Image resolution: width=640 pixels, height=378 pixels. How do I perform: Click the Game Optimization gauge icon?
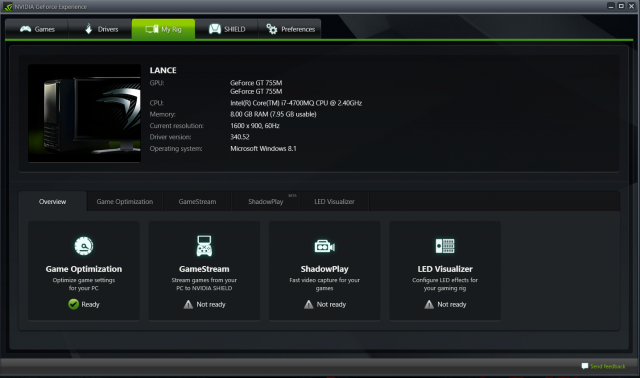tap(84, 246)
